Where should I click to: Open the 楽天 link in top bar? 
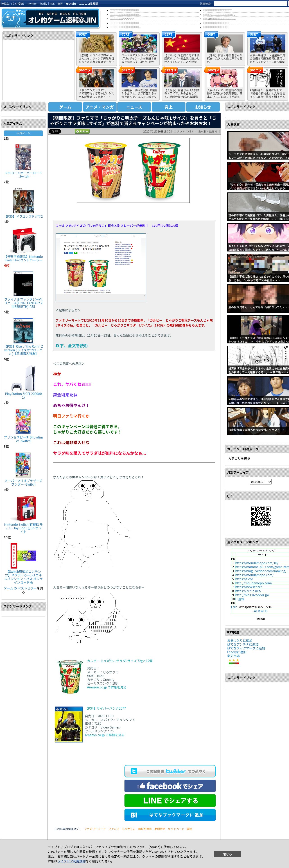[x=60, y=4]
